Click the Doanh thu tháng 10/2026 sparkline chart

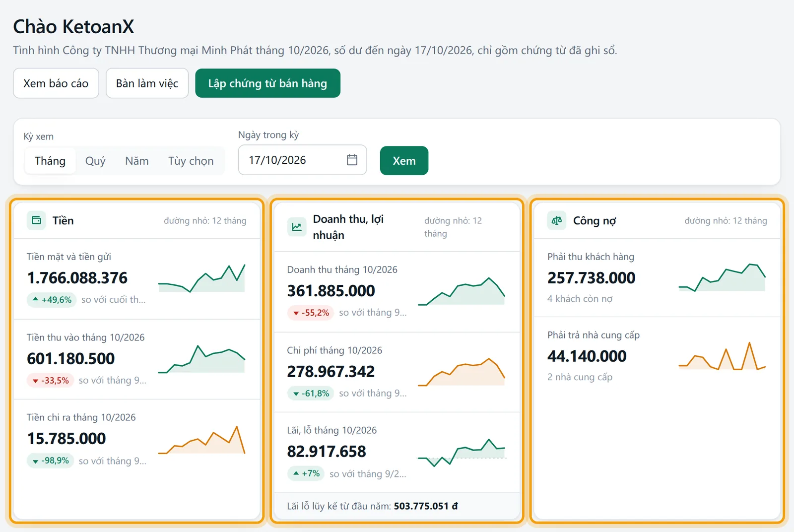[462, 291]
